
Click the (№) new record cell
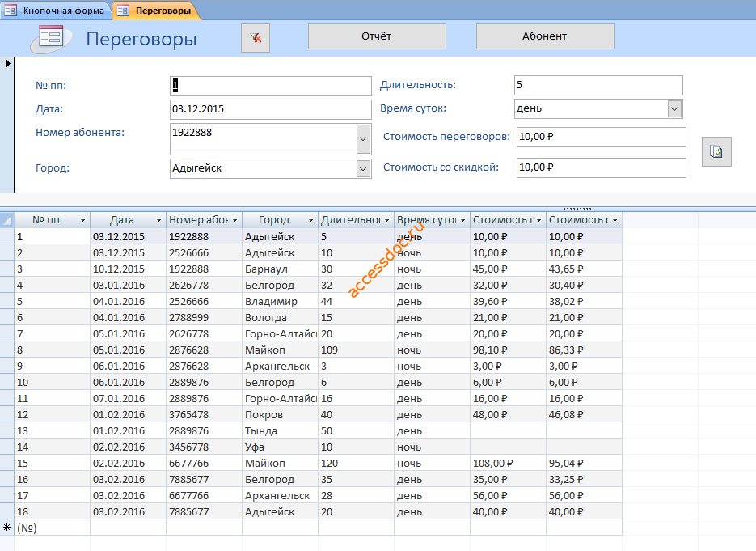coord(52,528)
